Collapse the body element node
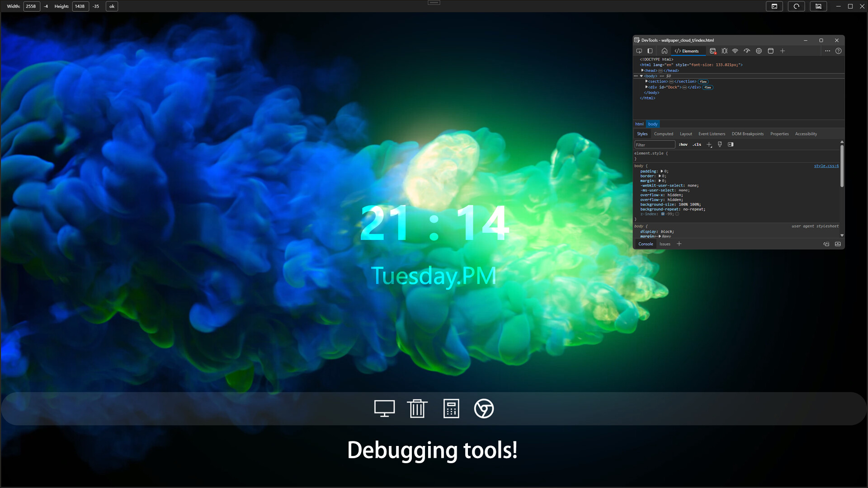 (x=641, y=76)
